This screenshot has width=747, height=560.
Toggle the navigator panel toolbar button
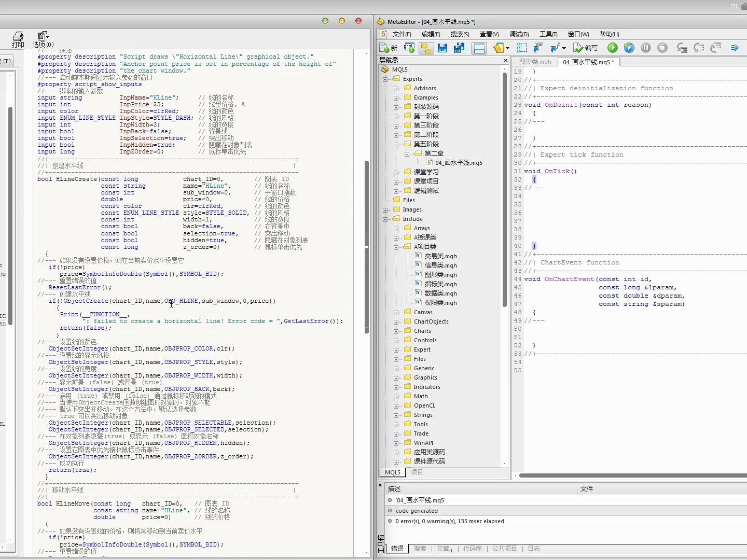[x=426, y=48]
